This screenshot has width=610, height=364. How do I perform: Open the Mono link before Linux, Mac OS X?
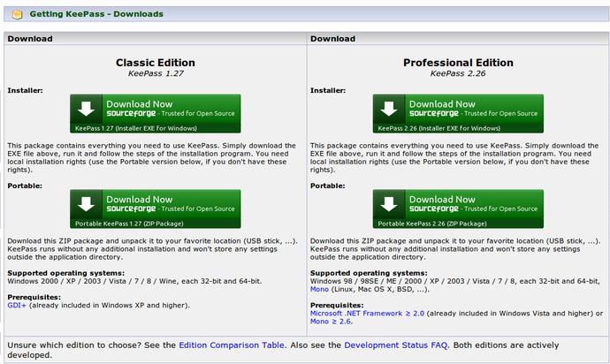point(319,289)
